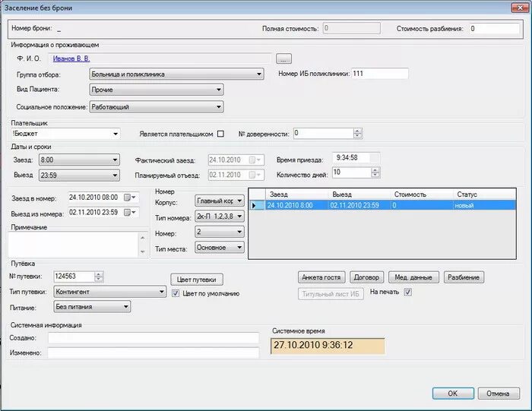Expand the Плательщик !Бюджет dropdown

(65, 134)
